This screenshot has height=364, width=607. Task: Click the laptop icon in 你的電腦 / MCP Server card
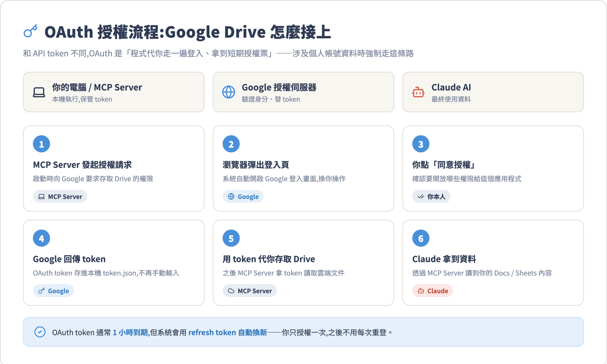tap(39, 92)
